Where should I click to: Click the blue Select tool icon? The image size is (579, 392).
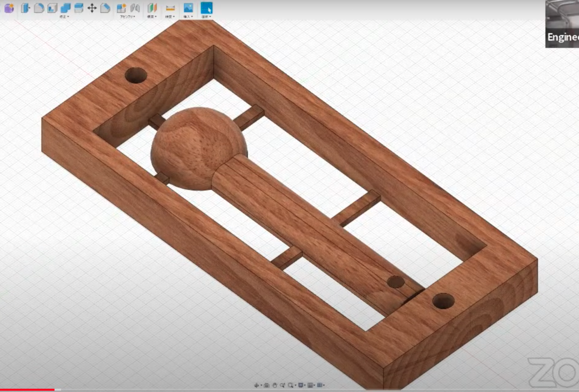(x=207, y=8)
